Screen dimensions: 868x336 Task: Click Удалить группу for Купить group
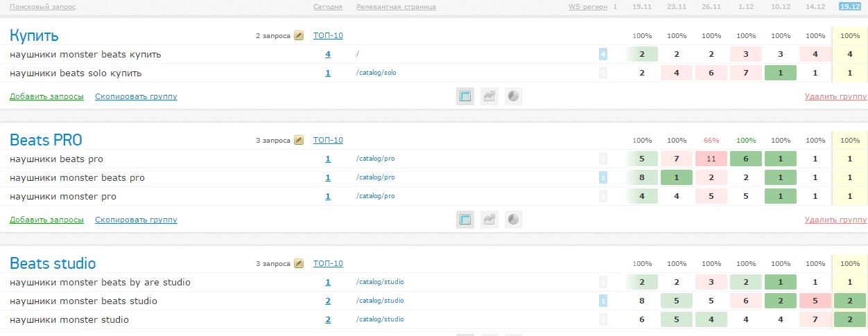coord(835,96)
